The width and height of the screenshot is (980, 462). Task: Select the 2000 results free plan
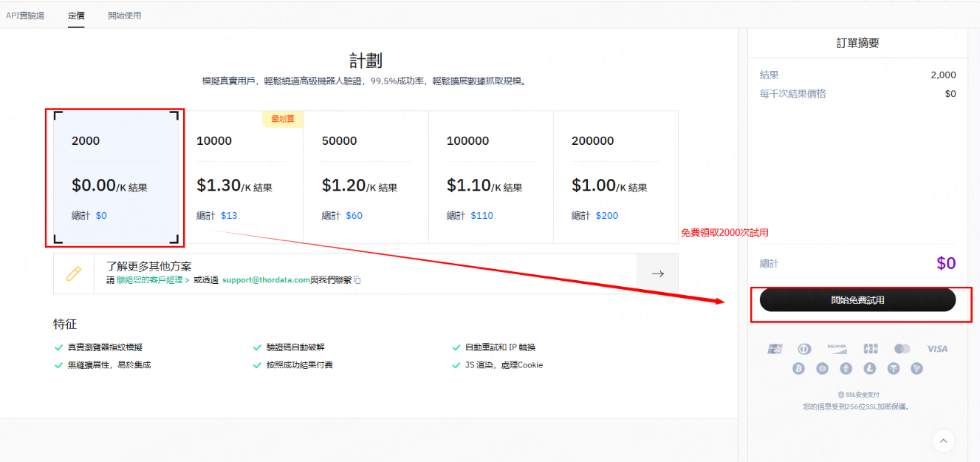pos(115,177)
